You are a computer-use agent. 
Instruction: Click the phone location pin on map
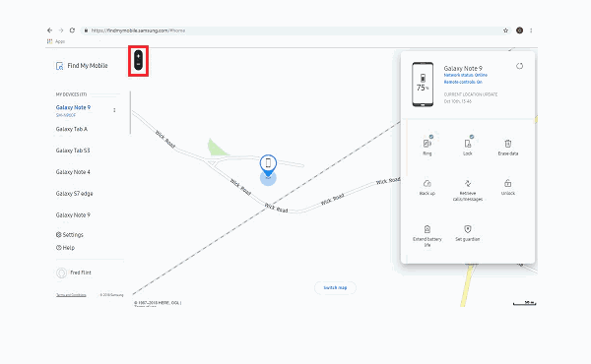pos(268,165)
